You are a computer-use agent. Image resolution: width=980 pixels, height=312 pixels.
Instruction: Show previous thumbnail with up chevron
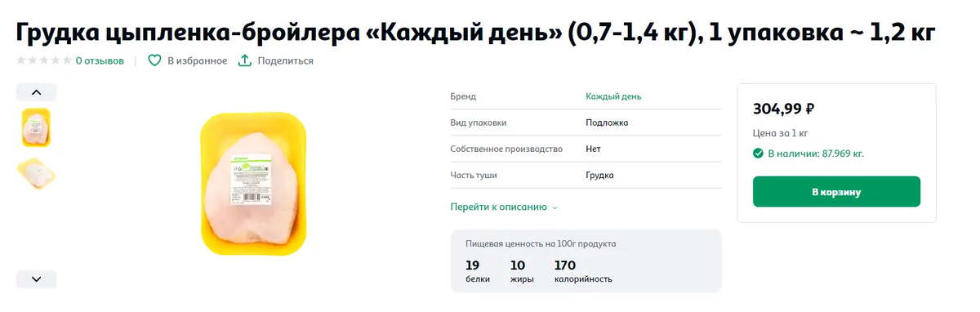click(36, 92)
